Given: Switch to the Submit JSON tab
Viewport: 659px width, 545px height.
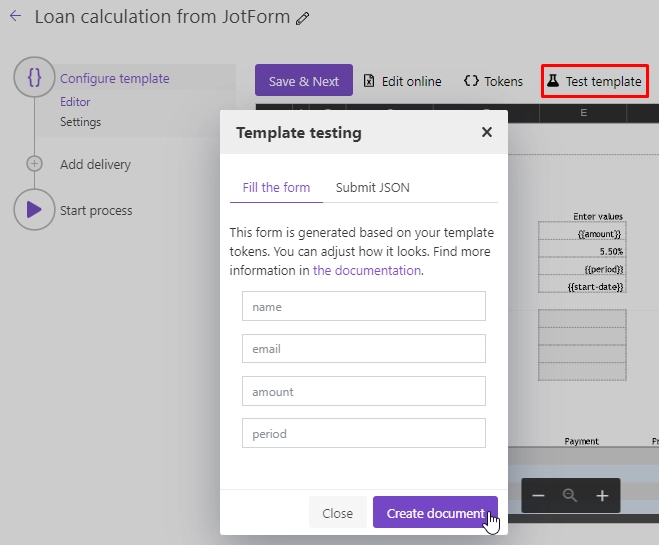Looking at the screenshot, I should [372, 187].
